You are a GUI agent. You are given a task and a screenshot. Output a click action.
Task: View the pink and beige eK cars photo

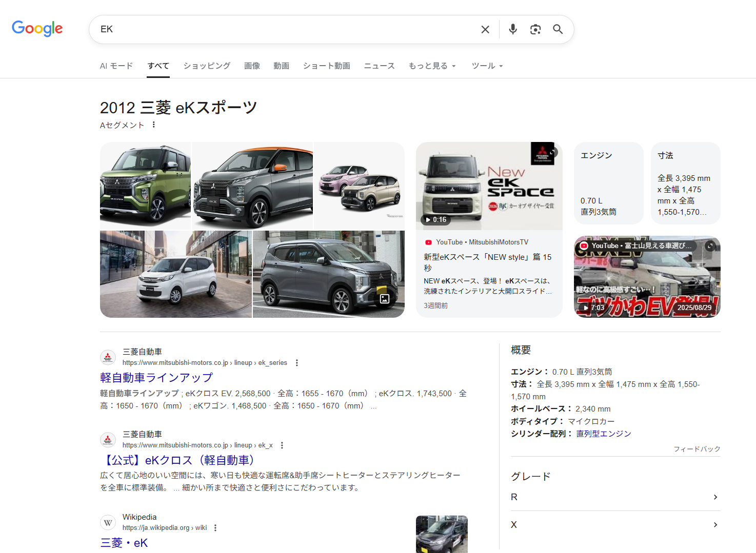359,186
